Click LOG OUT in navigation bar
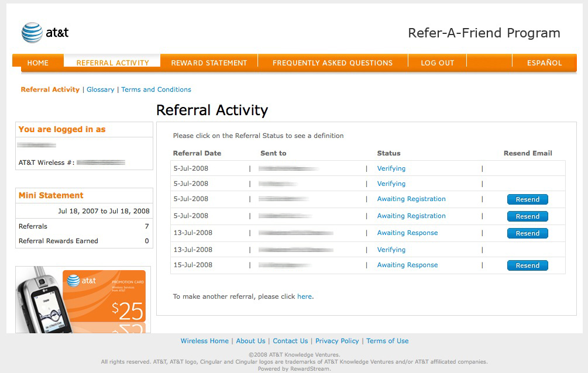This screenshot has width=588, height=373. (x=437, y=63)
